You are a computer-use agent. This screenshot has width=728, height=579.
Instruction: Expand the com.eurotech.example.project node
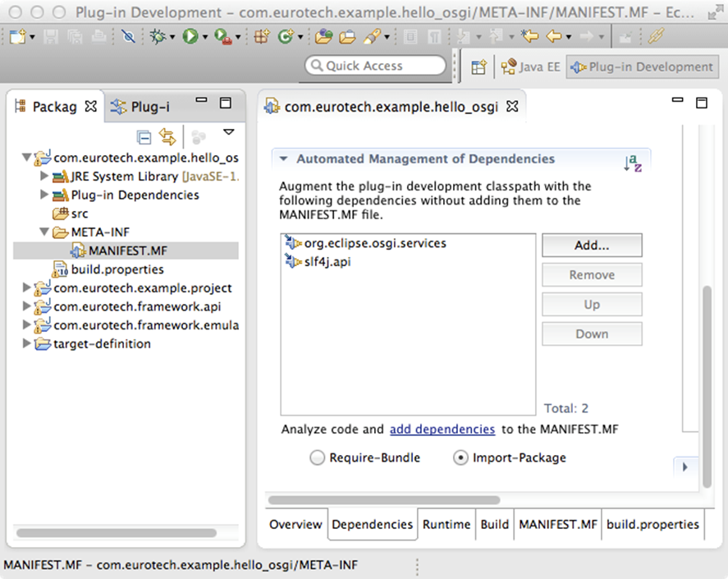27,287
